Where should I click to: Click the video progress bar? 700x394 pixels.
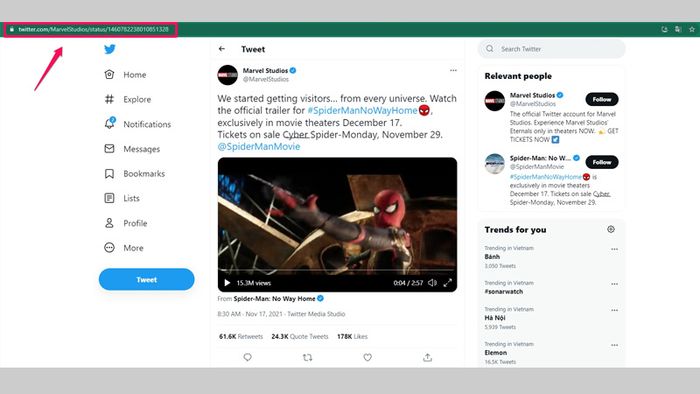coord(337,270)
